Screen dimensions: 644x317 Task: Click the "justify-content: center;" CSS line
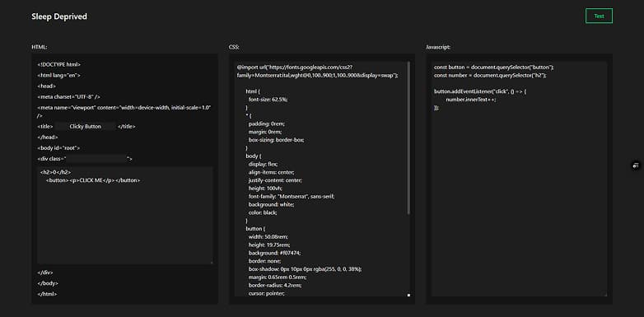[275, 180]
